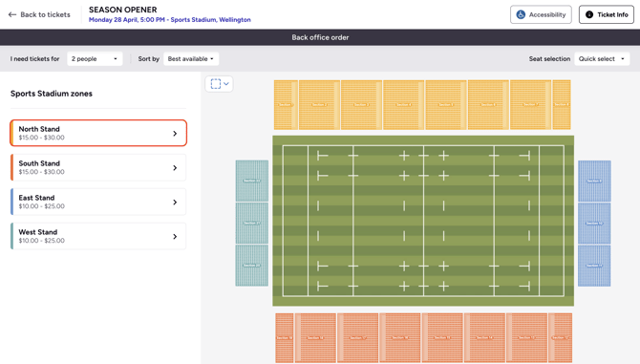Select blue Section 9 in the East Stand
Screen dimensions: 640x364
(594, 181)
